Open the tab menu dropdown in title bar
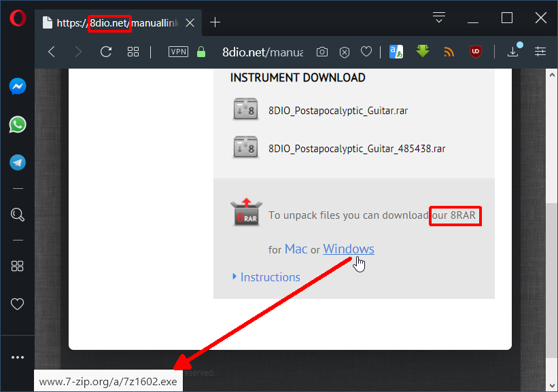Image resolution: width=558 pixels, height=392 pixels. (439, 17)
